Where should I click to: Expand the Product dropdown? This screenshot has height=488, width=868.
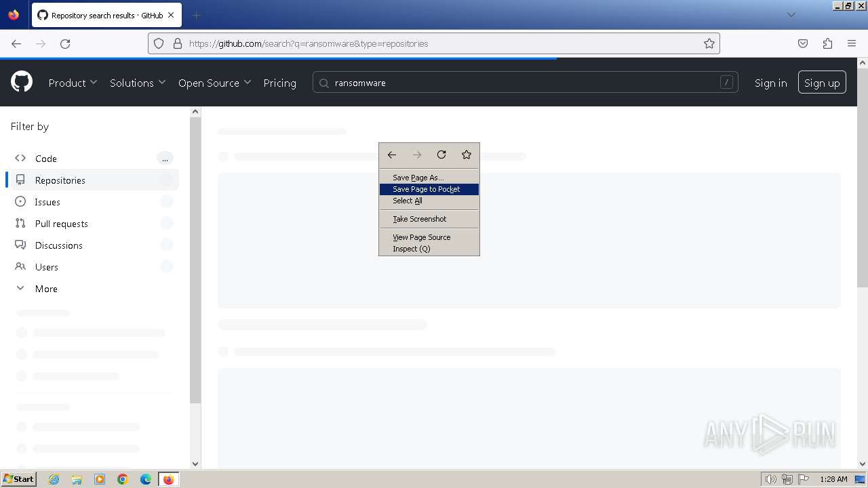coord(73,83)
